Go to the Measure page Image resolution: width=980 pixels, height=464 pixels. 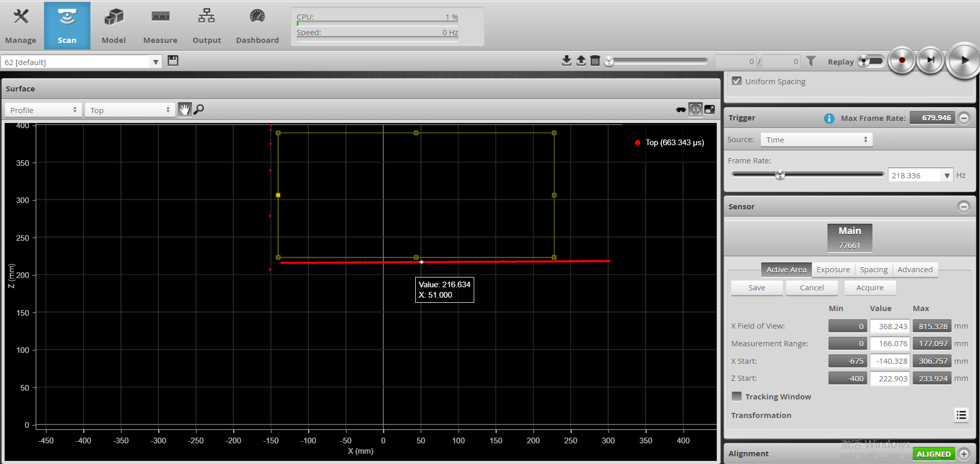(160, 26)
